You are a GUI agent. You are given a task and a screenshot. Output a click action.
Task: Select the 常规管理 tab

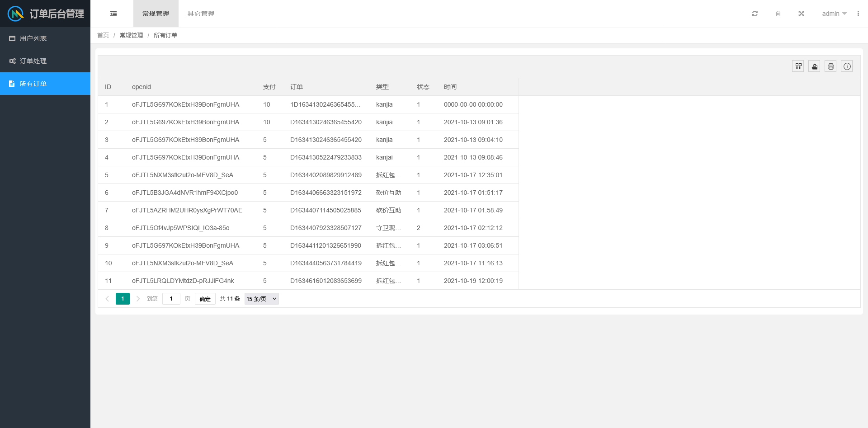156,14
